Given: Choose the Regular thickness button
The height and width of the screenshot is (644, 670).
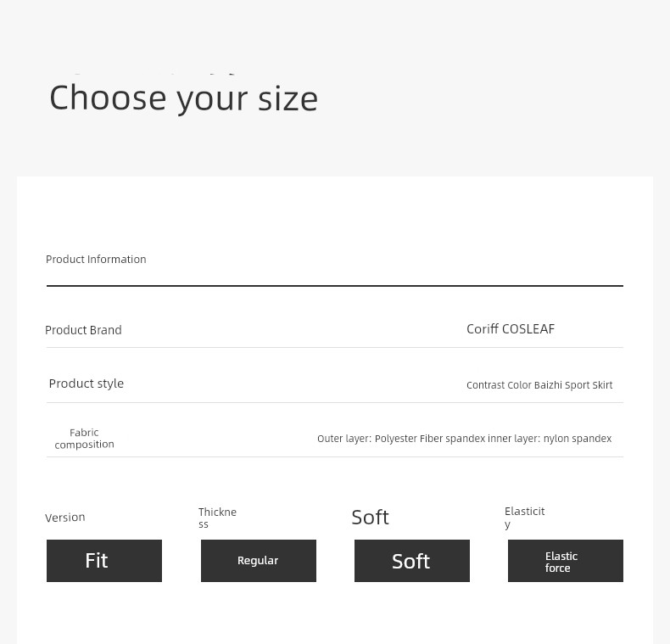Looking at the screenshot, I should pos(258,561).
